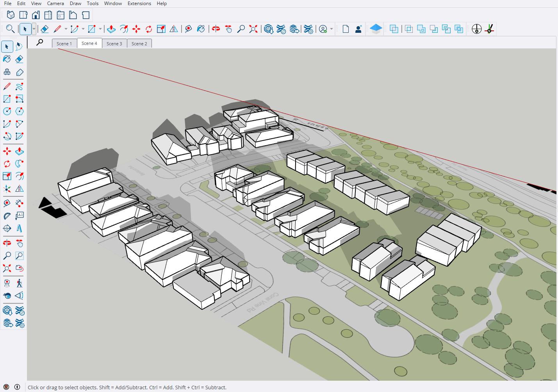Select the Polygon tool in left toolbar
The height and width of the screenshot is (392, 558).
(19, 111)
